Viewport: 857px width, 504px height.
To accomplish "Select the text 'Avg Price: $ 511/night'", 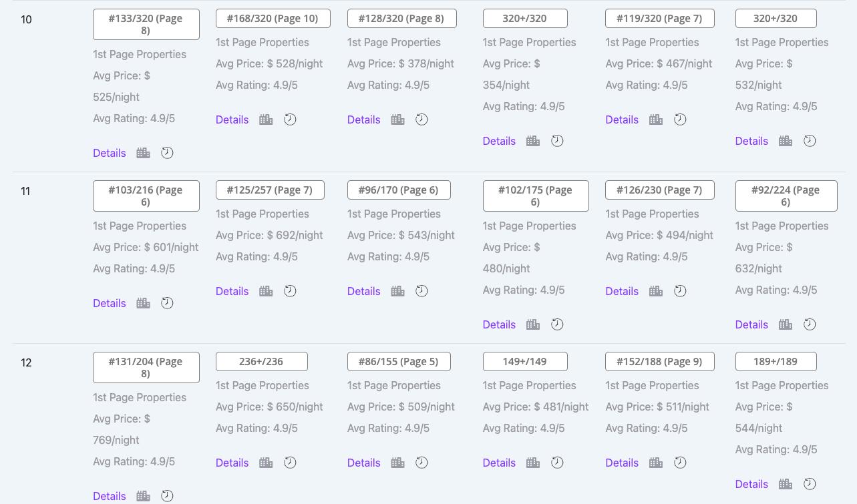I will coord(657,407).
